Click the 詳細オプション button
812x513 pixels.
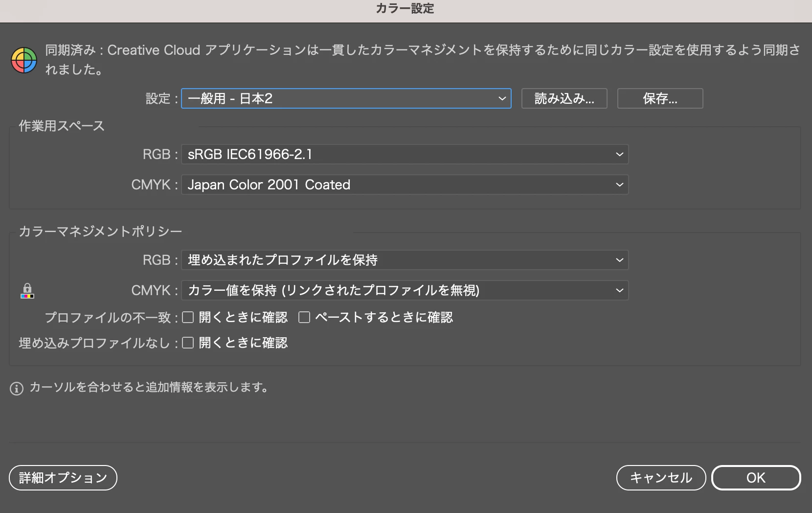pos(63,478)
